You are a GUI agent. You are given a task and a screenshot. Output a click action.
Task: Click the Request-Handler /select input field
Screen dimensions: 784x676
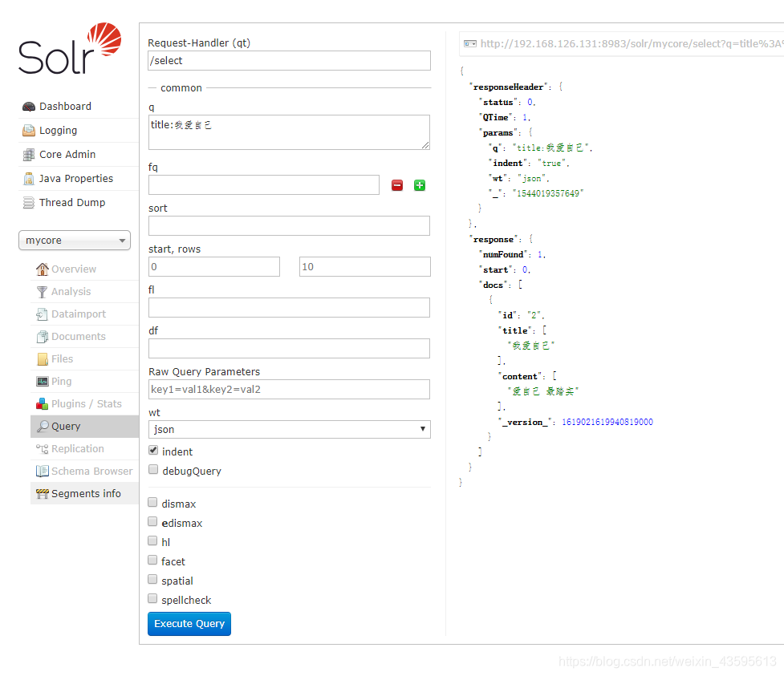tap(290, 60)
